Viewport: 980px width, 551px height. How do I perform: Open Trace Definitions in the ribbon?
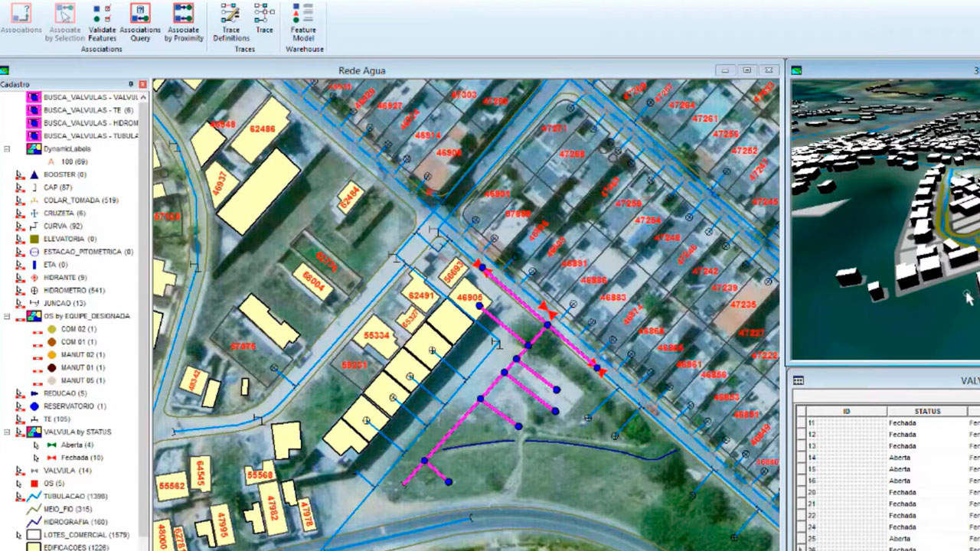pos(230,15)
